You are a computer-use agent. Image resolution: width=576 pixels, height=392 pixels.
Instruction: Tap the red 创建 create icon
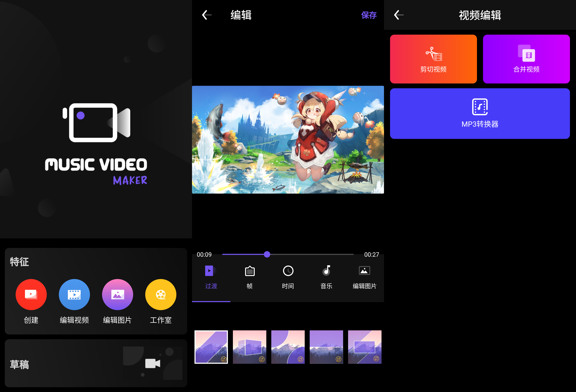coord(31,294)
